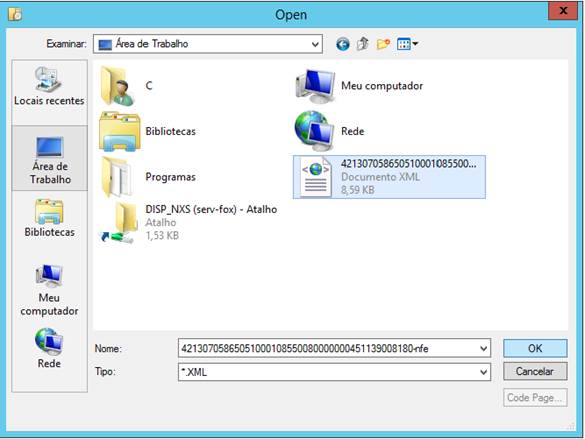This screenshot has height=439, width=585.
Task: Click the 'Programas' folder name text
Action: click(x=171, y=177)
